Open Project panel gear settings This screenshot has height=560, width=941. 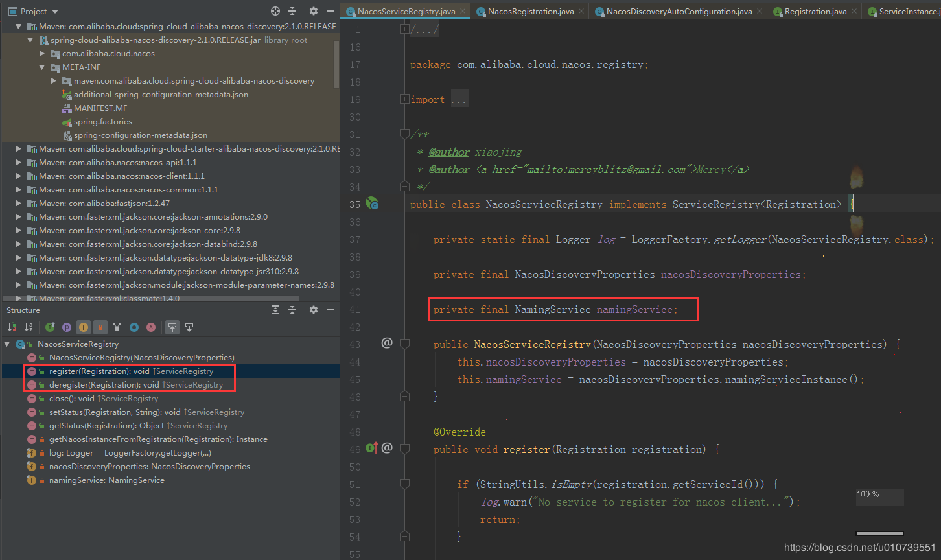click(x=314, y=11)
